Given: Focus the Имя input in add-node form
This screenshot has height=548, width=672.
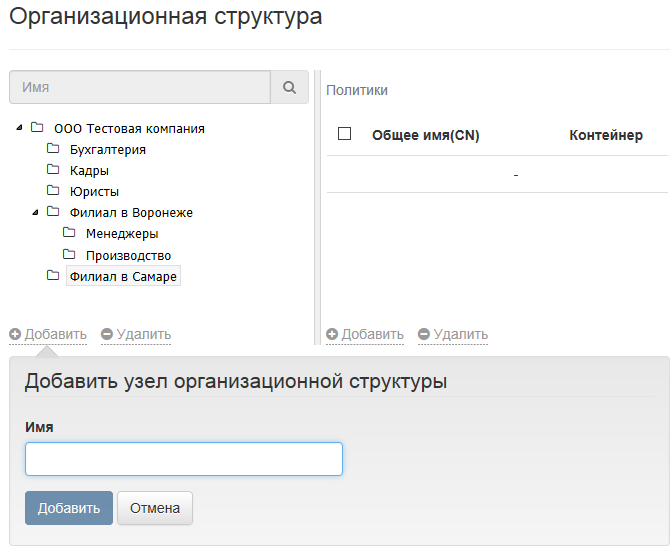Looking at the screenshot, I should [184, 459].
